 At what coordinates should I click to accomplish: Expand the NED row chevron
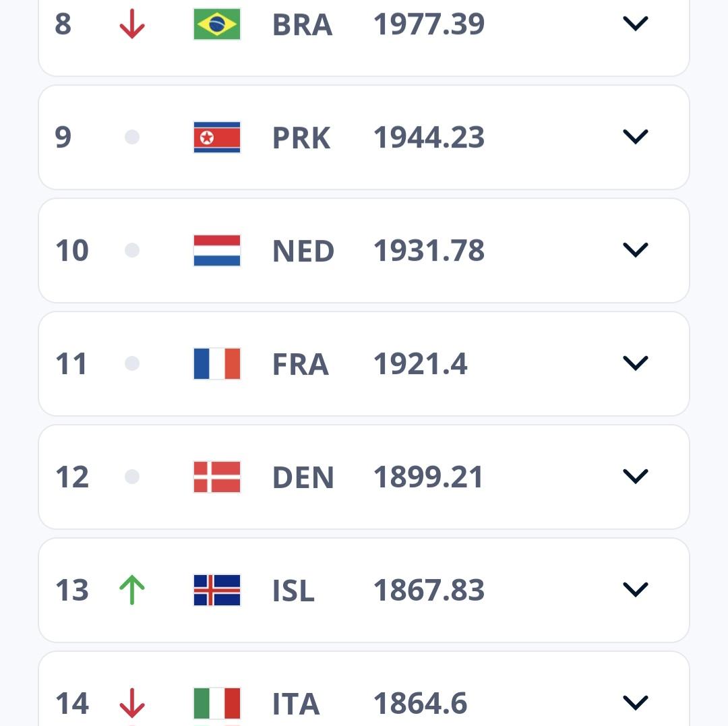(x=635, y=251)
